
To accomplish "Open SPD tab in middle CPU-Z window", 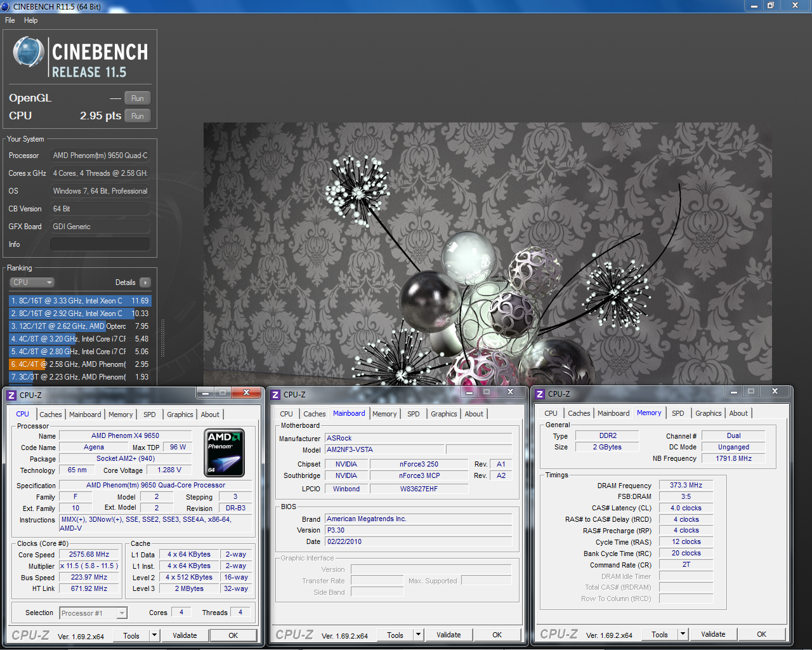I will [x=414, y=414].
